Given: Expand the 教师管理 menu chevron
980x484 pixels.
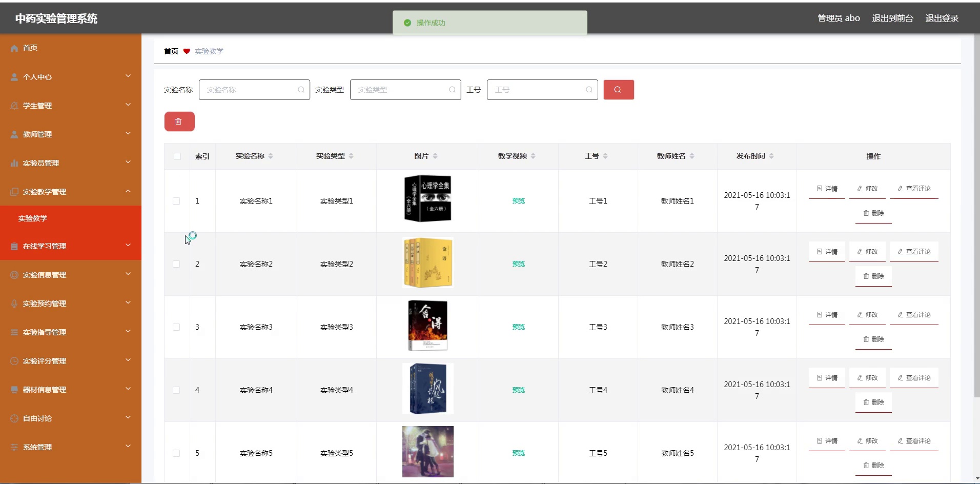Looking at the screenshot, I should pos(128,133).
